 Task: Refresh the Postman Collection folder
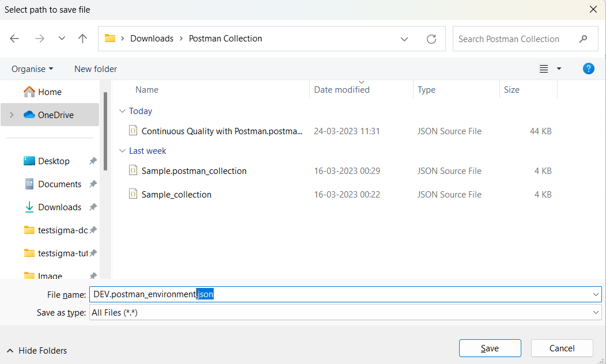431,39
